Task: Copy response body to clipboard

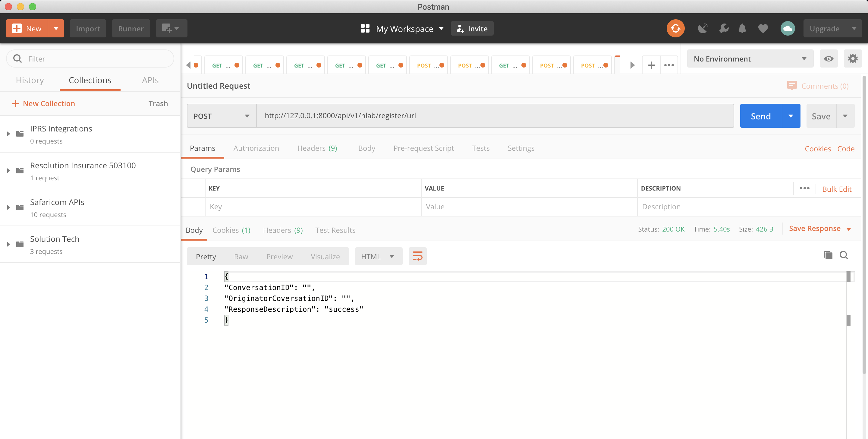Action: tap(828, 255)
